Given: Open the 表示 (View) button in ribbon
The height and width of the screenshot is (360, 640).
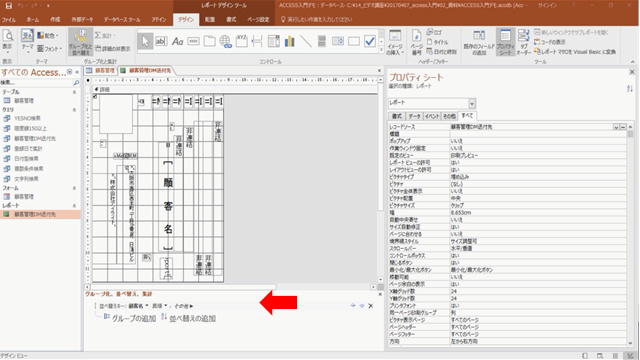Looking at the screenshot, I should 8,41.
